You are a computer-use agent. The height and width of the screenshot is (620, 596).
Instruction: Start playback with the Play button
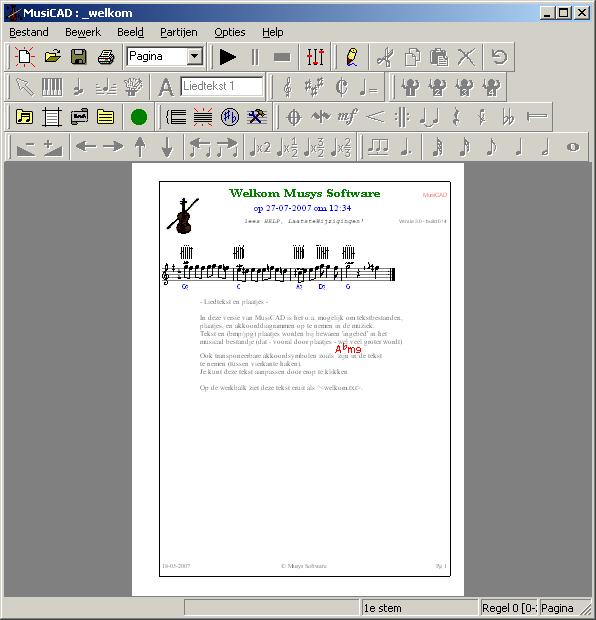(x=227, y=57)
